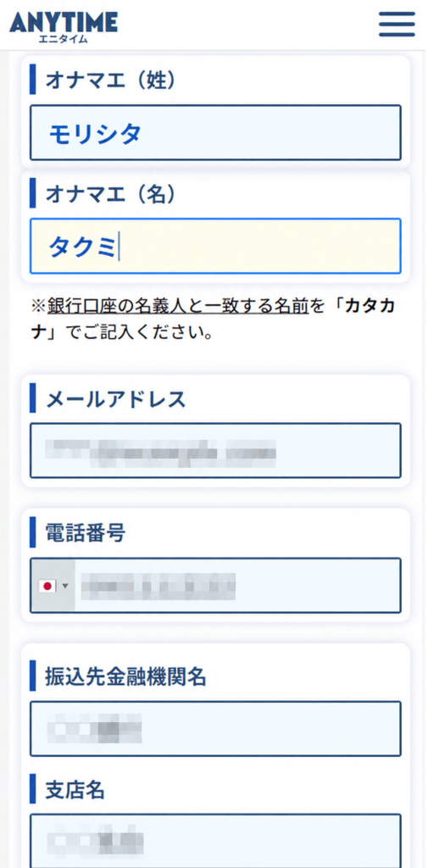The width and height of the screenshot is (434, 868).
Task: Click the 電話番号 label
Action: coord(85,533)
